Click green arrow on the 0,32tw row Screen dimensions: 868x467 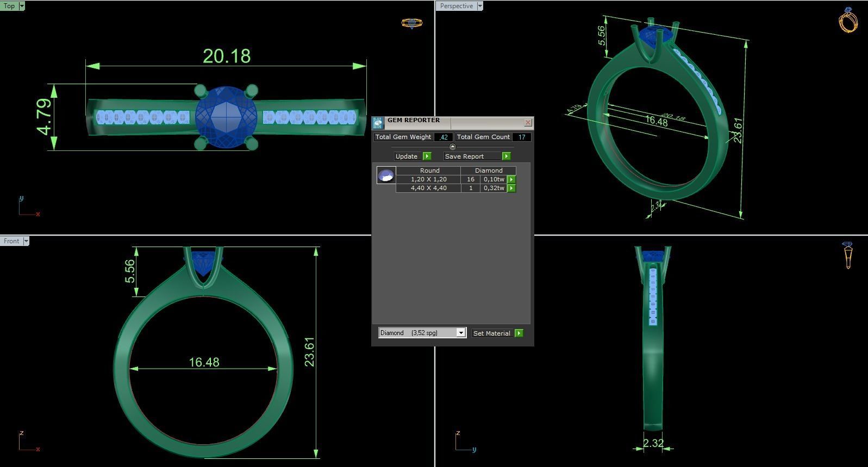coord(511,188)
